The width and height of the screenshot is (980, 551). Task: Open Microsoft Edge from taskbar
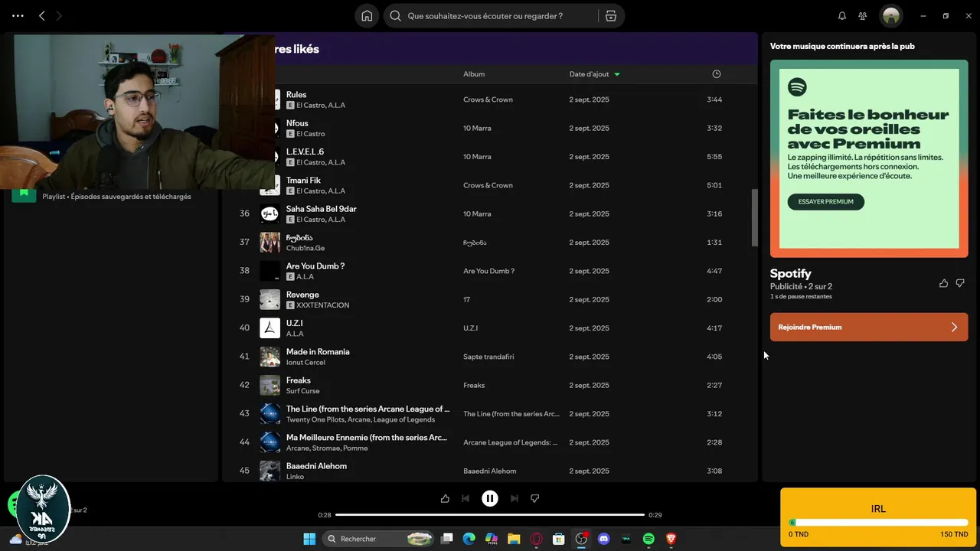(x=469, y=539)
